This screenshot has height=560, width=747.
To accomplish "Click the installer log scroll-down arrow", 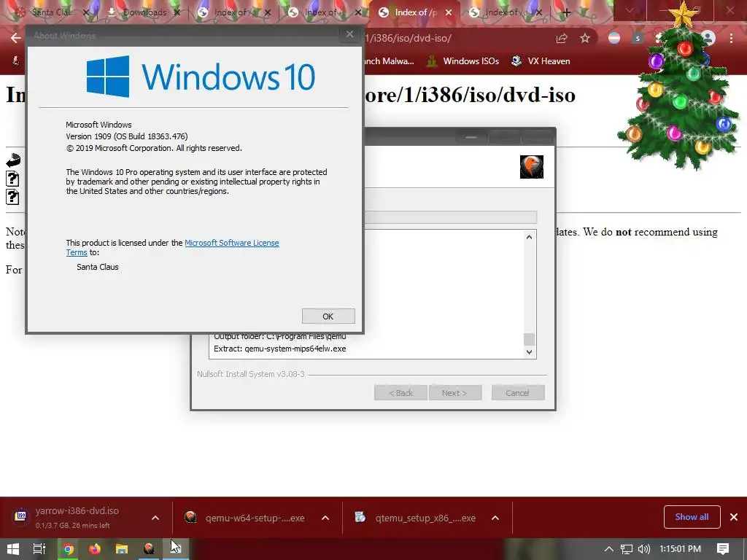I will click(529, 352).
